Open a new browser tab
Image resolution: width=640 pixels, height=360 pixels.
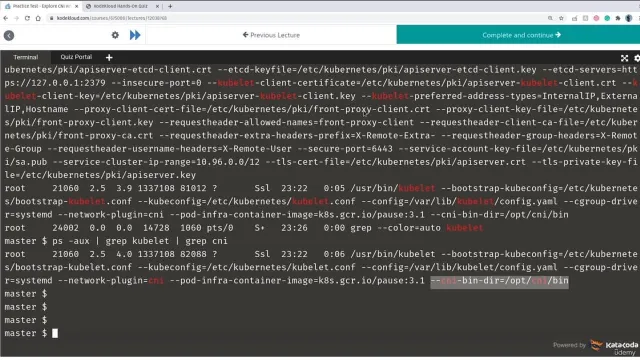170,6
